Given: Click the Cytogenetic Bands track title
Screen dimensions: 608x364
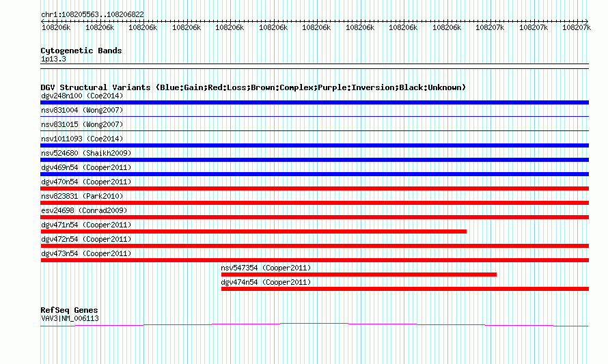Looking at the screenshot, I should click(81, 51).
